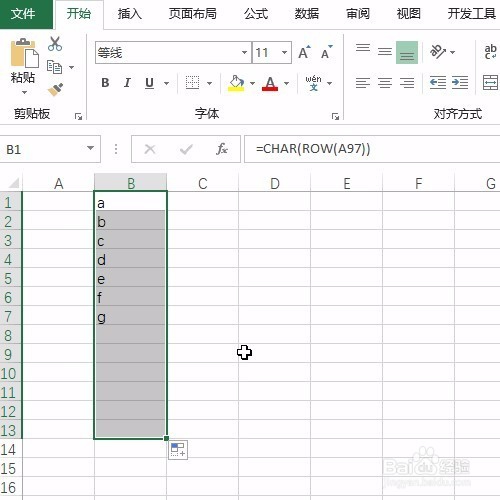Toggle underline formatting
500x500 pixels.
(x=150, y=83)
